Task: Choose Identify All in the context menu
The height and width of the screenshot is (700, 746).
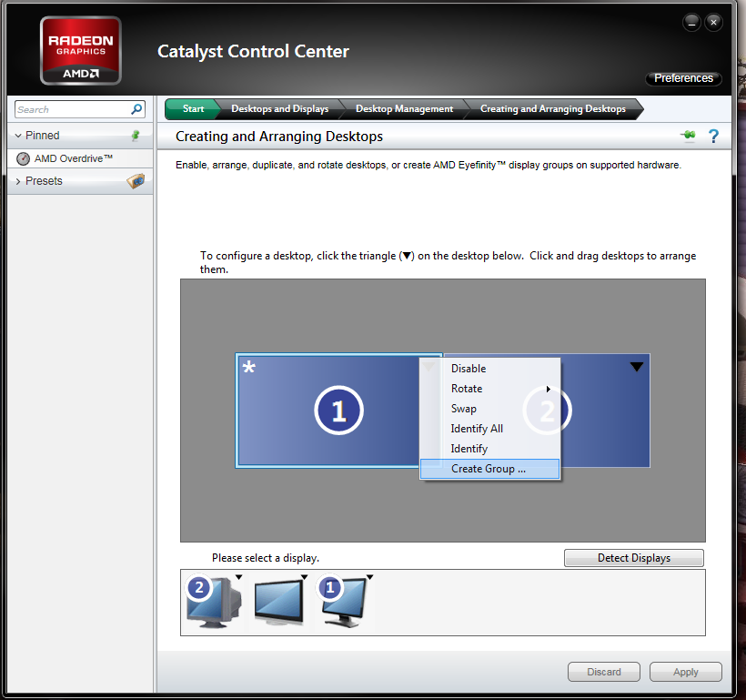Action: tap(489, 429)
